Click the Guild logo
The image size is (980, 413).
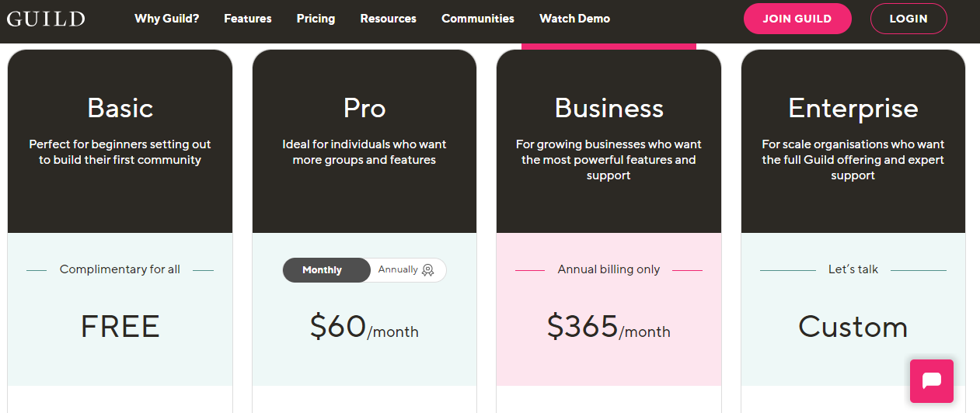click(x=46, y=19)
